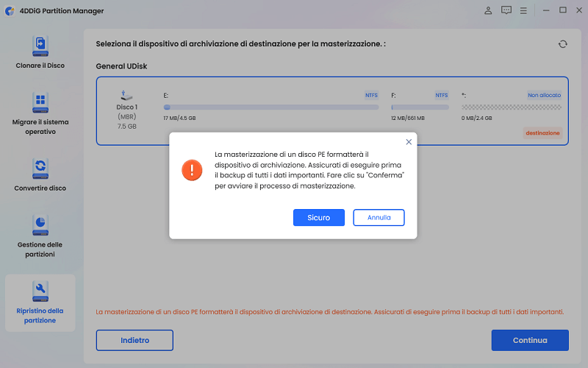Viewport: 588px width, 368px height.
Task: Click the 4DDiG Partition Manager title
Action: (62, 11)
